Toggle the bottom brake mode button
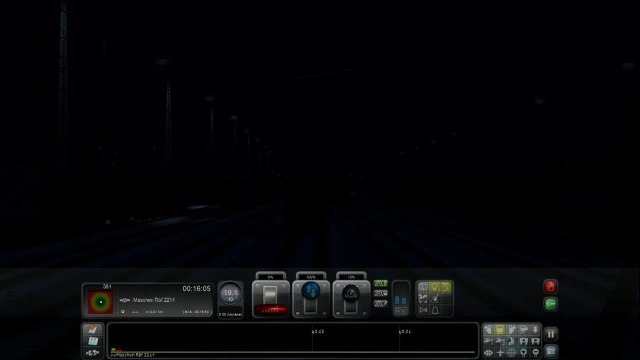640x360 pixels. pyautogui.click(x=380, y=304)
